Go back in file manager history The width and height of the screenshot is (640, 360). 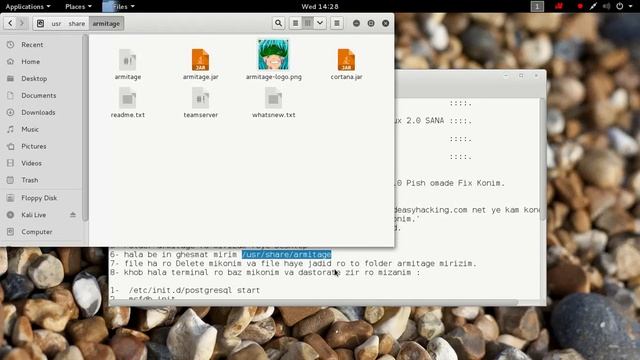[10, 23]
